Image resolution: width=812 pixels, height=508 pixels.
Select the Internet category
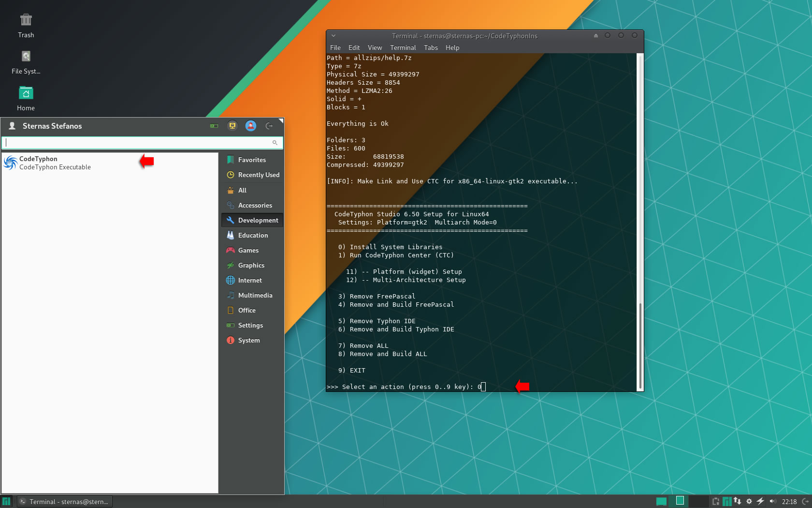[252, 280]
